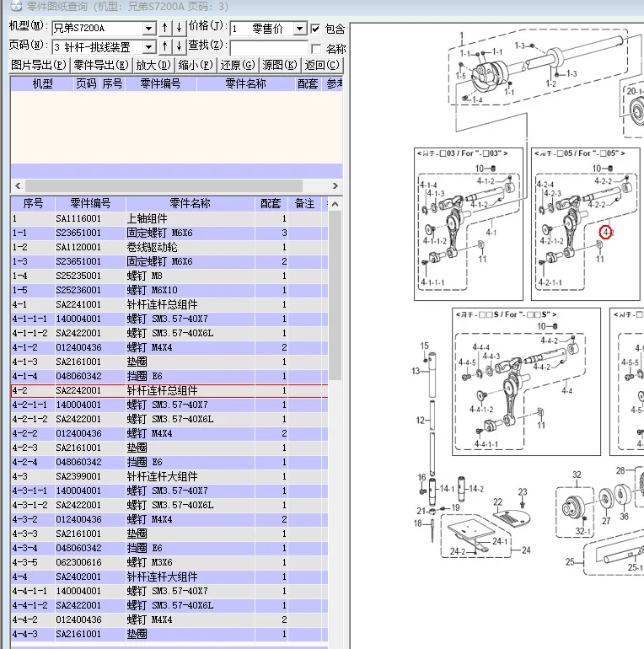Click the 查找 search input field
The width and height of the screenshot is (644, 649).
point(269,47)
